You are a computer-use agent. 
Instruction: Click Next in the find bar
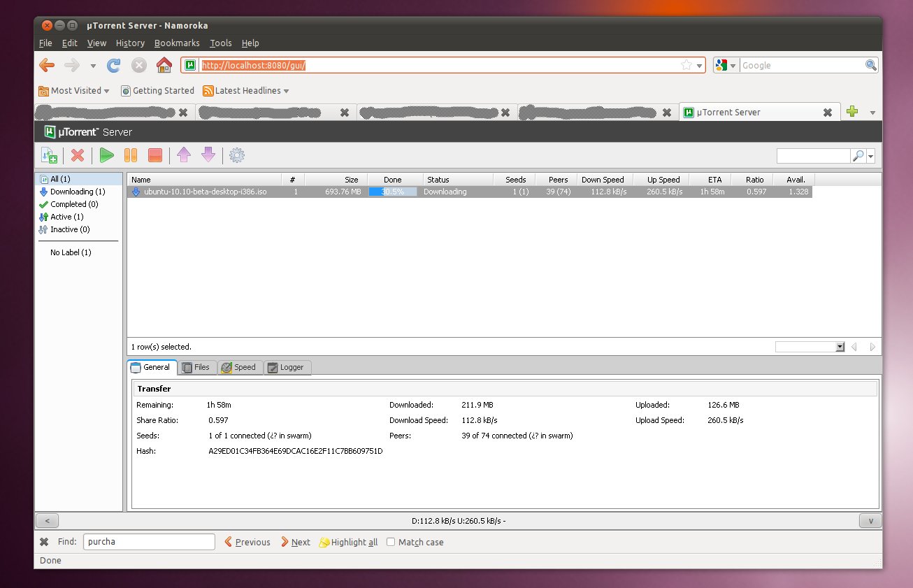click(295, 542)
